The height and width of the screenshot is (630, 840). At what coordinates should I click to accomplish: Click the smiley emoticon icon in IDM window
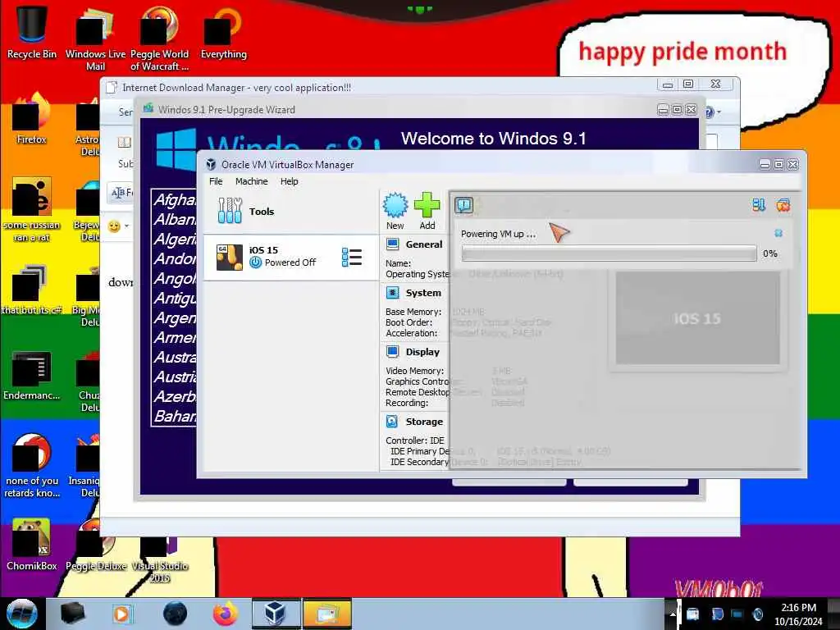114,226
